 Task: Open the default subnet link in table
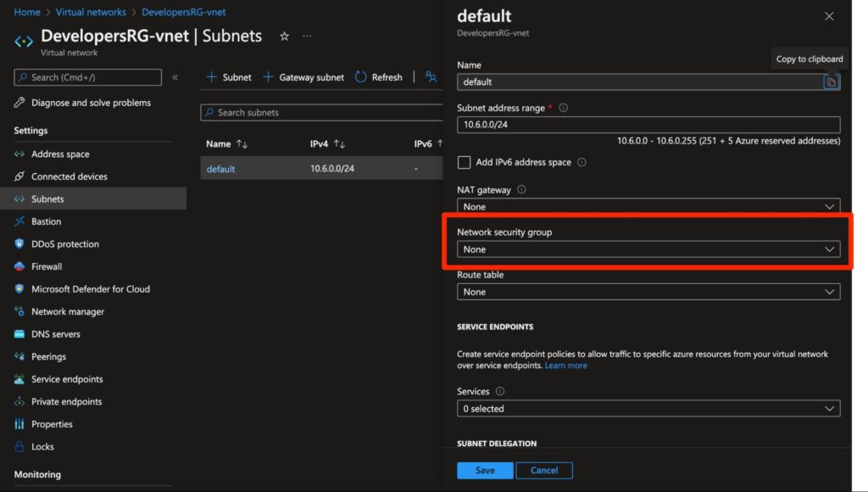[220, 169]
